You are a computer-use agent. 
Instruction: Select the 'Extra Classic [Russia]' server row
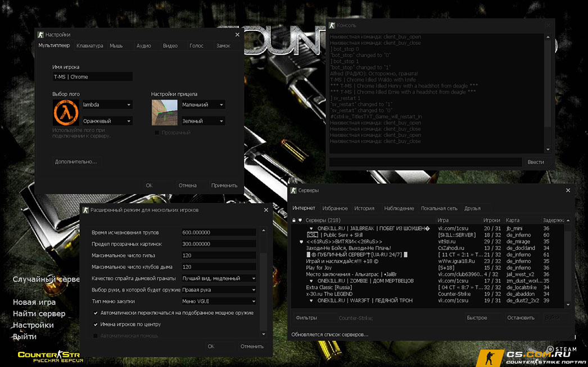[427, 288]
